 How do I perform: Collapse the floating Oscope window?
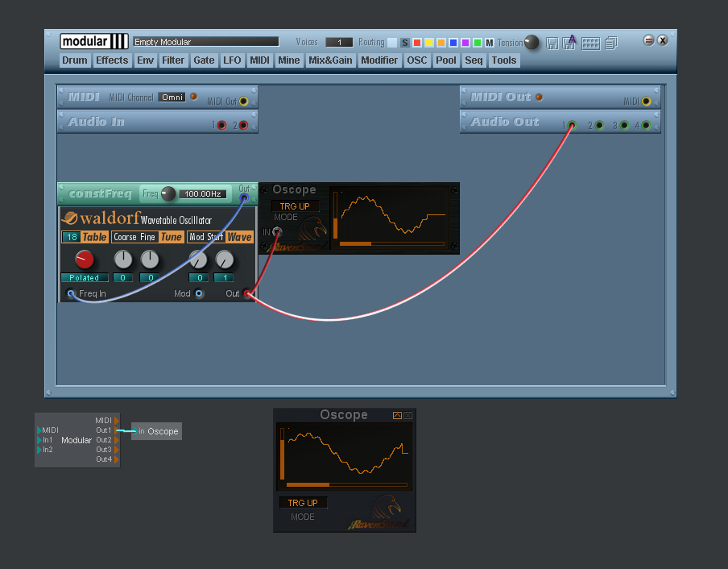tap(397, 416)
